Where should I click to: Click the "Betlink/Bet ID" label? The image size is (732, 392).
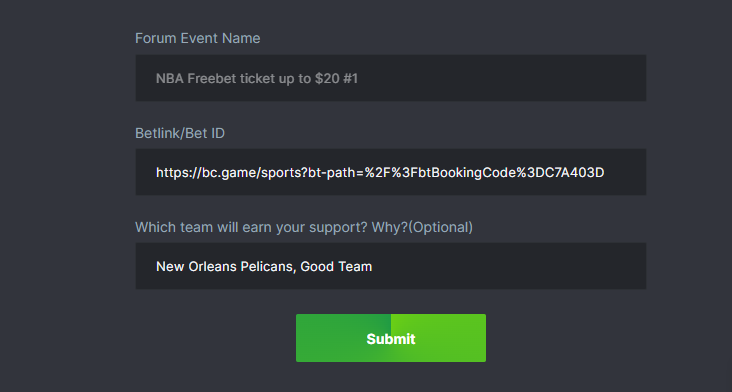pos(180,133)
